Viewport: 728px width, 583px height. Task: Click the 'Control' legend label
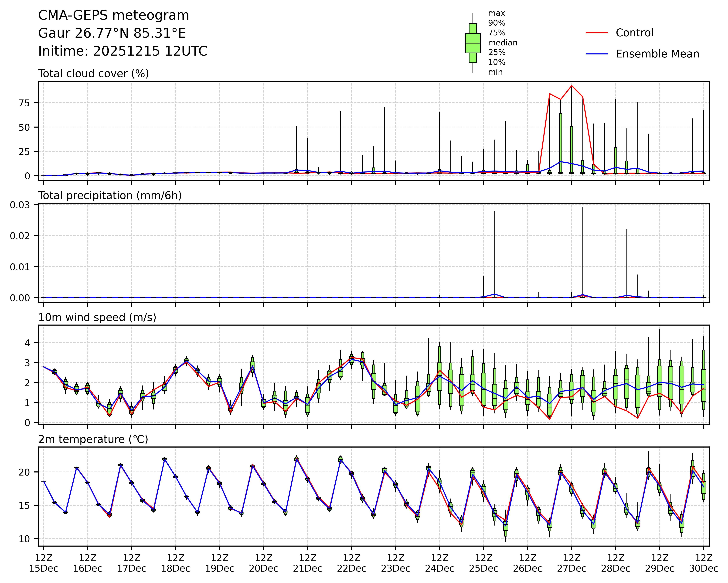point(634,33)
